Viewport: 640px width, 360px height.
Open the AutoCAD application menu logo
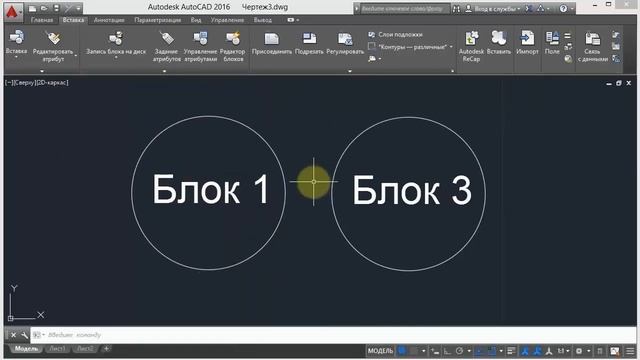tap(13, 12)
